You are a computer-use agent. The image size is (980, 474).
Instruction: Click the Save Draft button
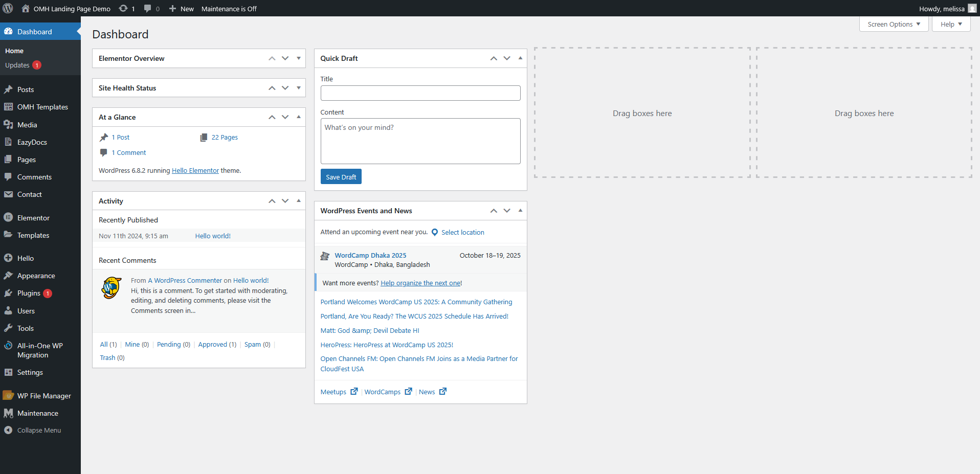[341, 177]
